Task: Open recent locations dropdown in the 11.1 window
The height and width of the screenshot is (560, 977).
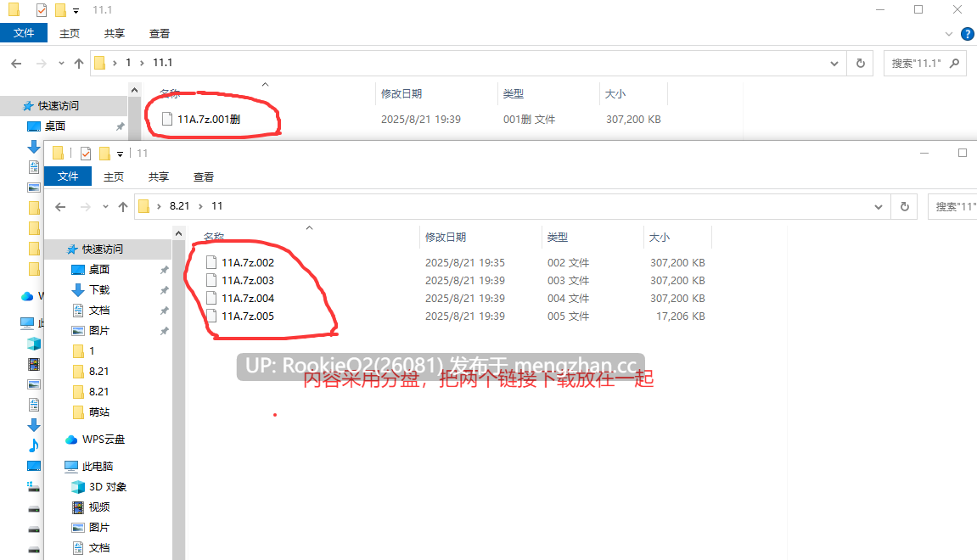Action: click(x=61, y=63)
